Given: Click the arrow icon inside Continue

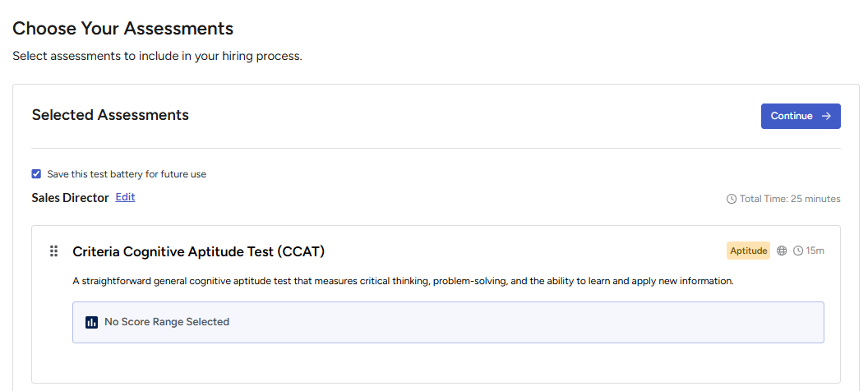Looking at the screenshot, I should pos(826,116).
